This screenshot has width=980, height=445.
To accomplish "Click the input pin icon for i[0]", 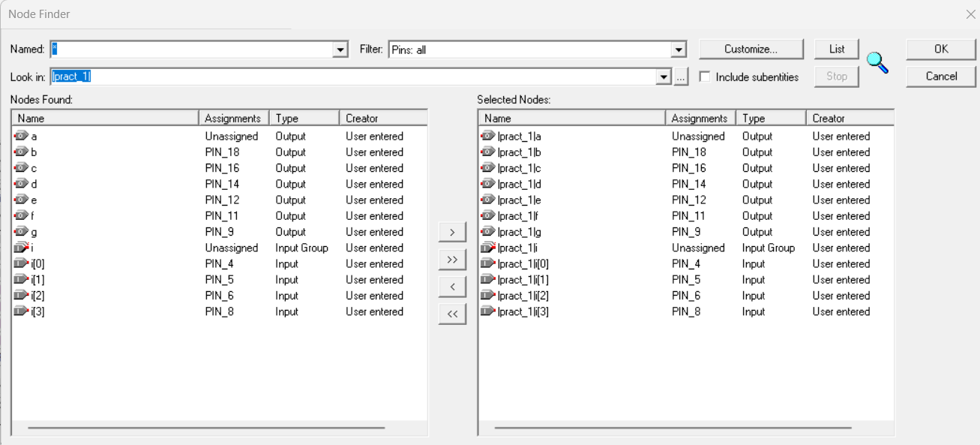I will (x=22, y=264).
